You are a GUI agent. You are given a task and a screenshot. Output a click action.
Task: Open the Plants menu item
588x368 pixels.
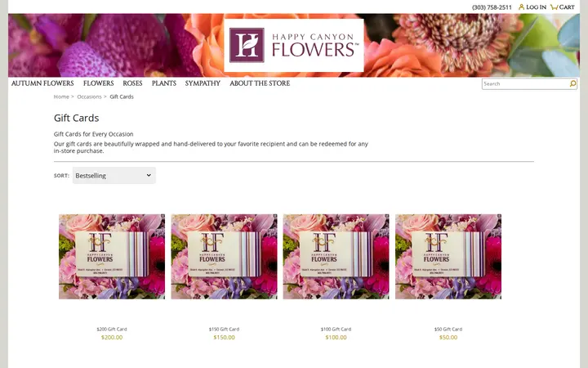pos(164,83)
